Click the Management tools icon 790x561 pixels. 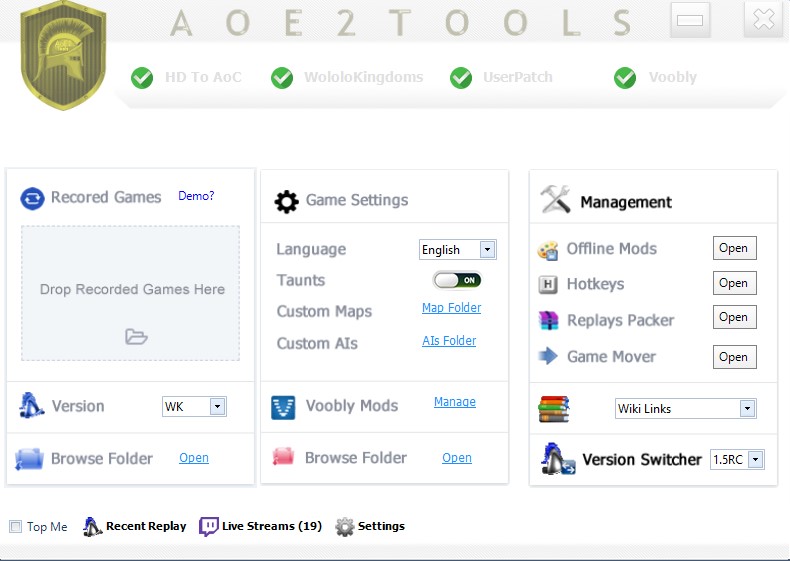[555, 200]
